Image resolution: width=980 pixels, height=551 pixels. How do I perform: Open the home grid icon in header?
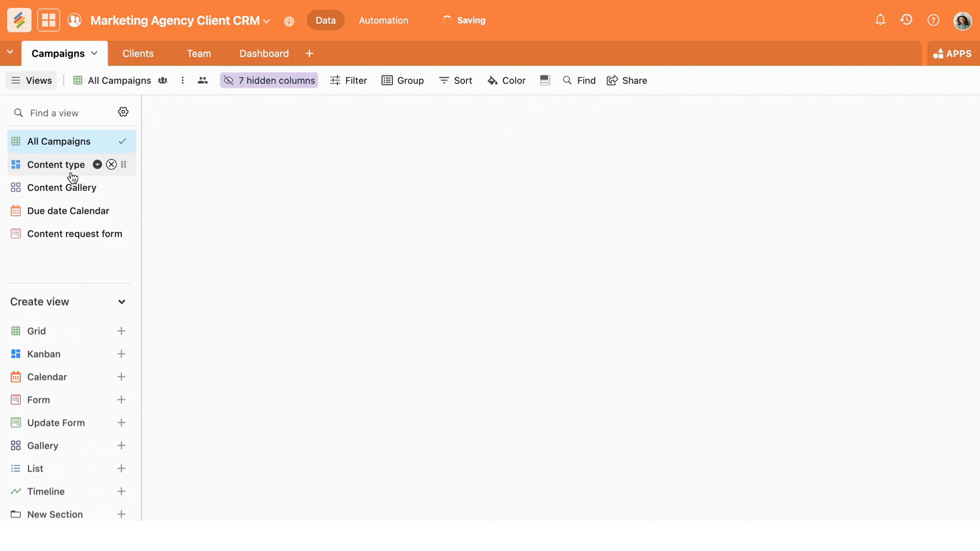point(48,20)
